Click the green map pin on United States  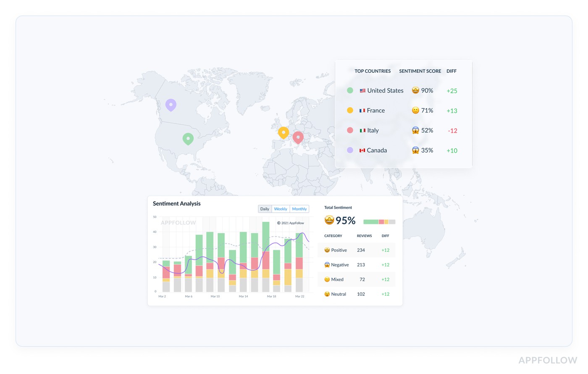188,138
